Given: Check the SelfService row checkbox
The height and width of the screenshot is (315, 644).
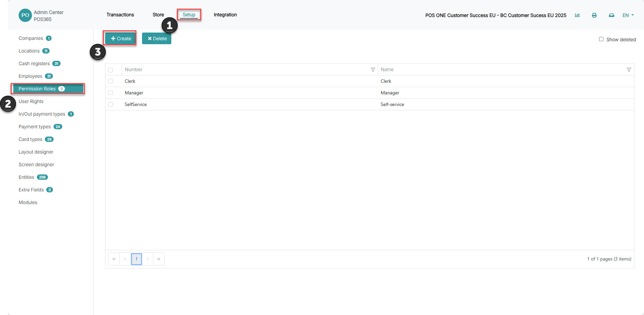Looking at the screenshot, I should (110, 104).
